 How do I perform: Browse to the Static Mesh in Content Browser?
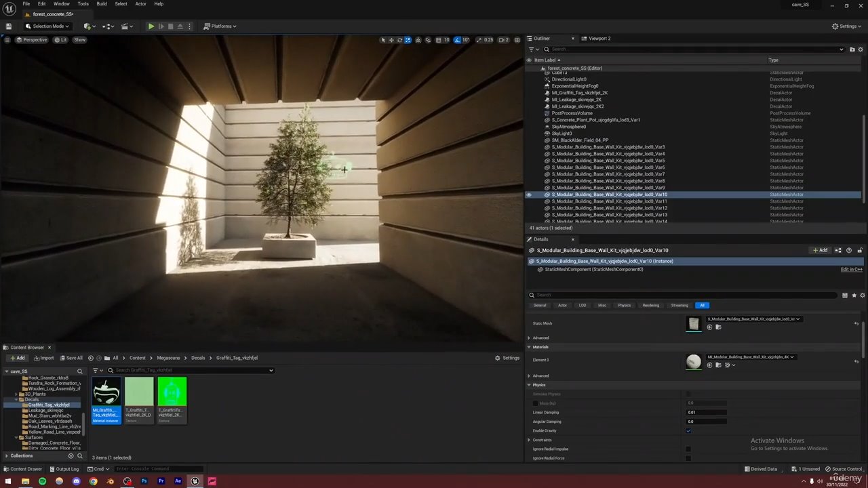718,327
